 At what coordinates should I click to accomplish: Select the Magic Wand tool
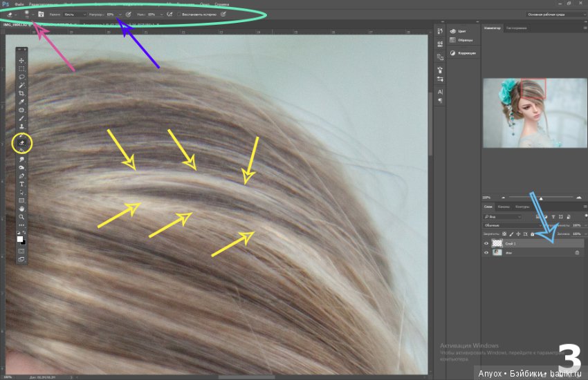tap(21, 86)
